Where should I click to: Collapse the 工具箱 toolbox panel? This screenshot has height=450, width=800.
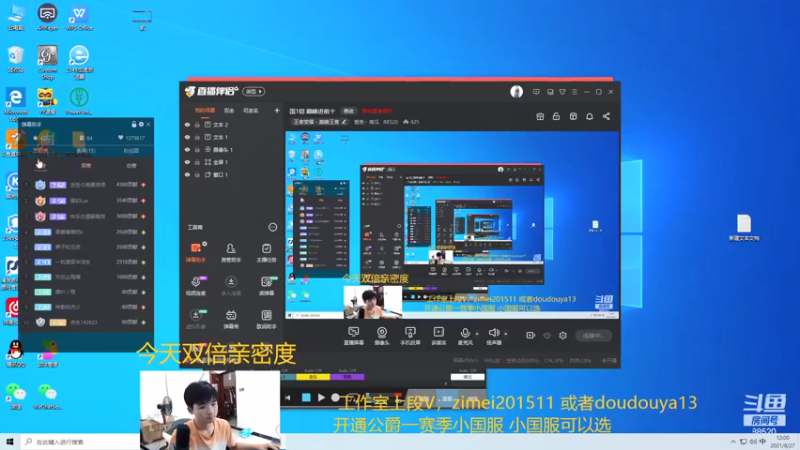pyautogui.click(x=272, y=227)
